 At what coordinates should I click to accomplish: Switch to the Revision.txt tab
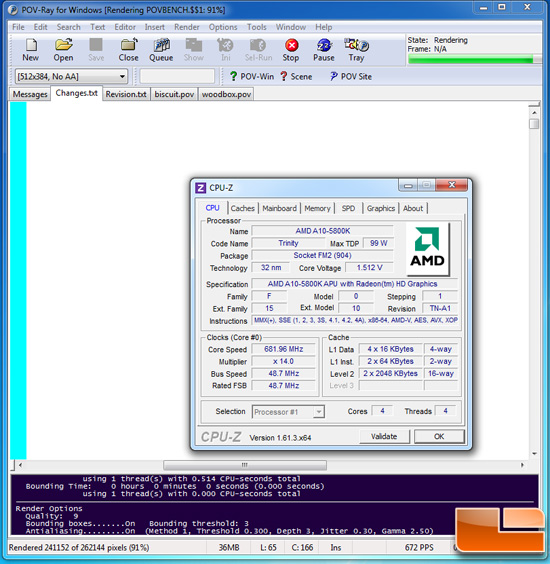click(126, 94)
